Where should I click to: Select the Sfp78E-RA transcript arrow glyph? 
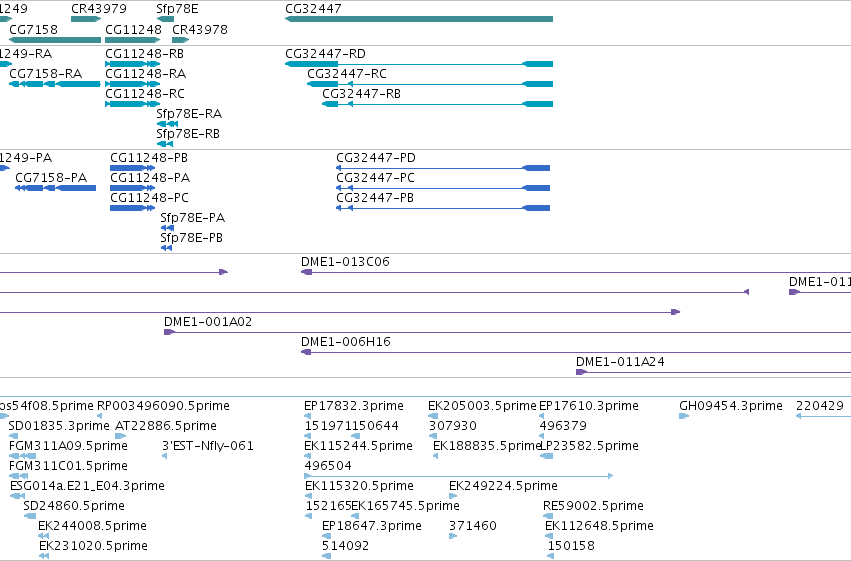(x=167, y=124)
